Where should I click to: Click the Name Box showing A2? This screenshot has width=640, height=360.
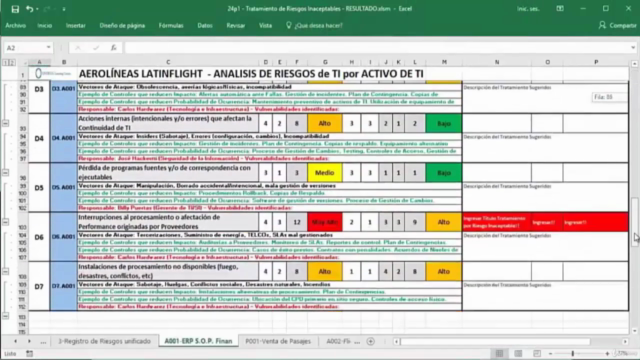pos(24,48)
